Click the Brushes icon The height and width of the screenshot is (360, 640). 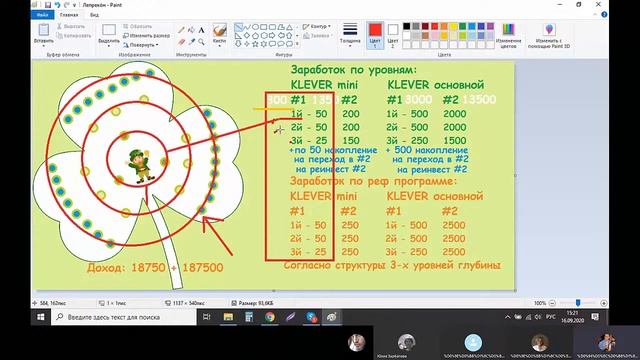pyautogui.click(x=219, y=30)
